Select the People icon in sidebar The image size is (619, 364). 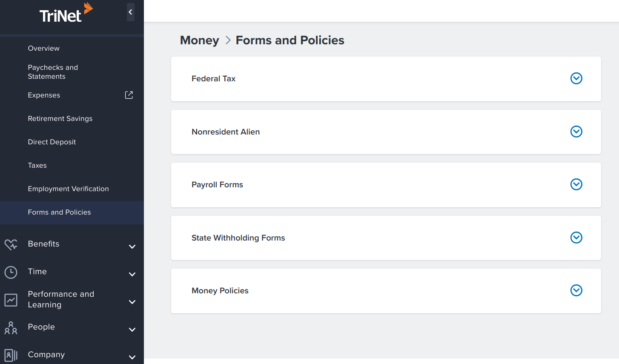pos(11,327)
